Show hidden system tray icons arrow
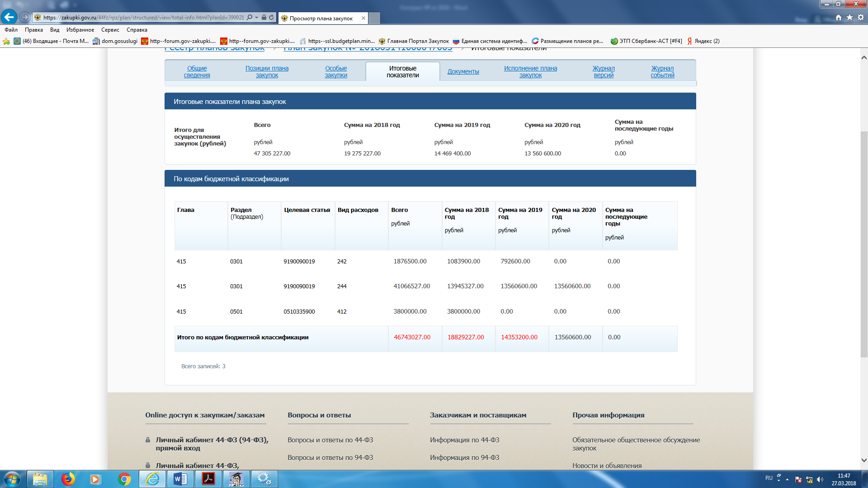The width and height of the screenshot is (868, 488). point(787,479)
